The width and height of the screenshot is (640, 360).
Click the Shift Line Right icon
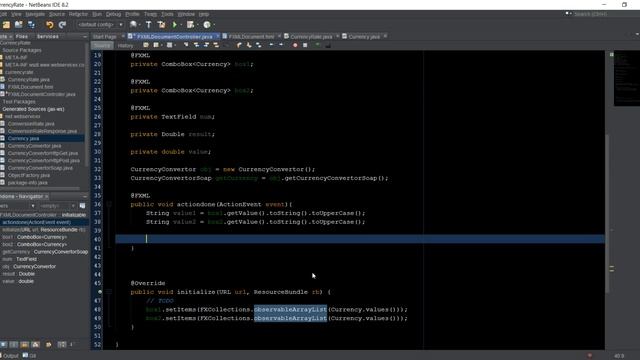(281, 45)
